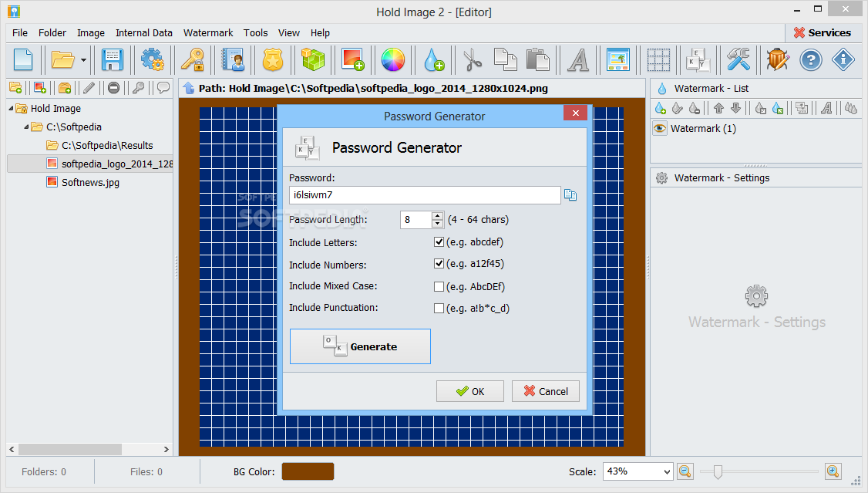Image resolution: width=868 pixels, height=493 pixels.
Task: Click the green cubes toolbar icon
Action: coord(313,59)
